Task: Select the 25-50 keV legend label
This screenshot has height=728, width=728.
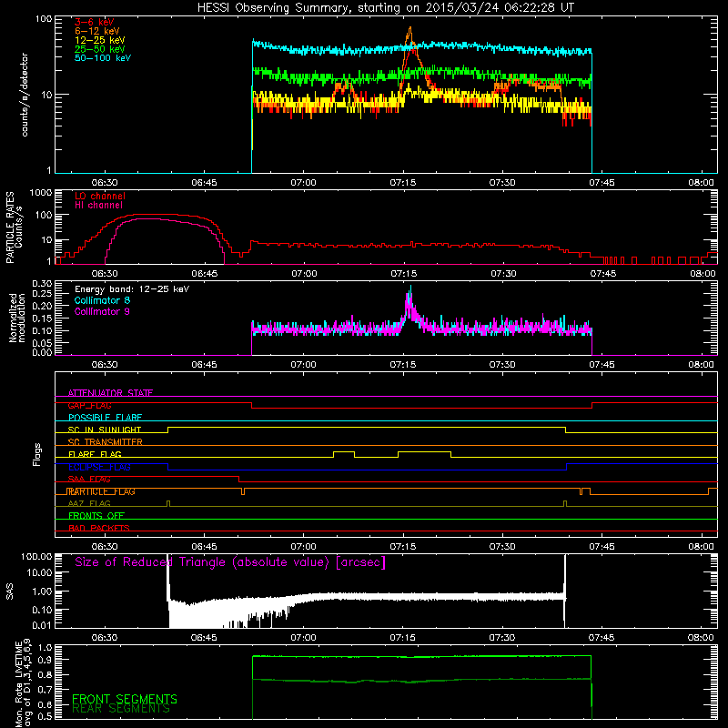Action: [99, 49]
